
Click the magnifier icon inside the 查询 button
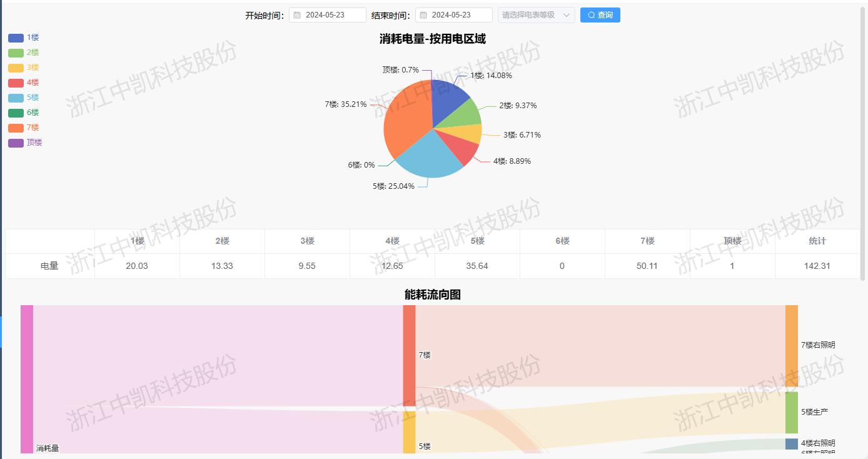click(x=590, y=14)
